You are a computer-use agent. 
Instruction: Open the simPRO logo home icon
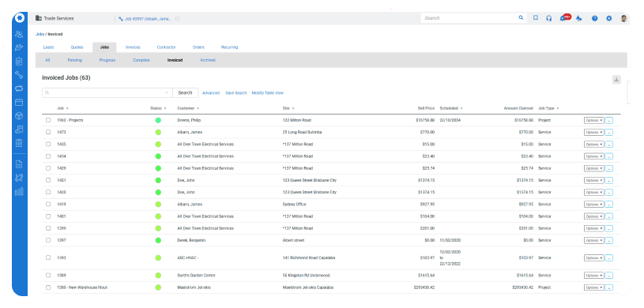(x=19, y=18)
